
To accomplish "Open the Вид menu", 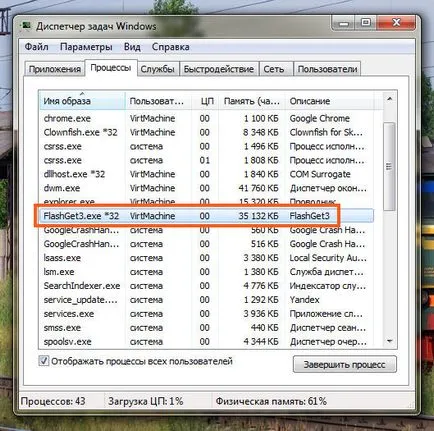I will click(x=132, y=47).
